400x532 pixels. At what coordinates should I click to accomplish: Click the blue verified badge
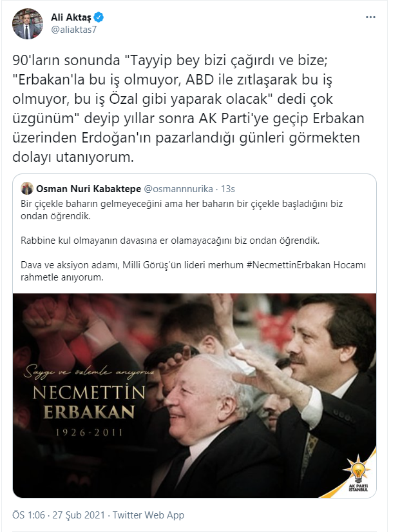pyautogui.click(x=99, y=17)
